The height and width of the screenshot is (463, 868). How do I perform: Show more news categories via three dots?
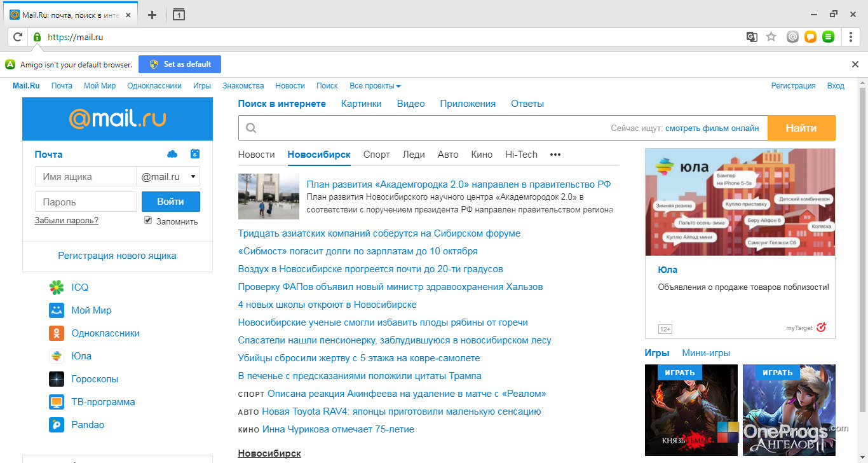[x=555, y=155]
